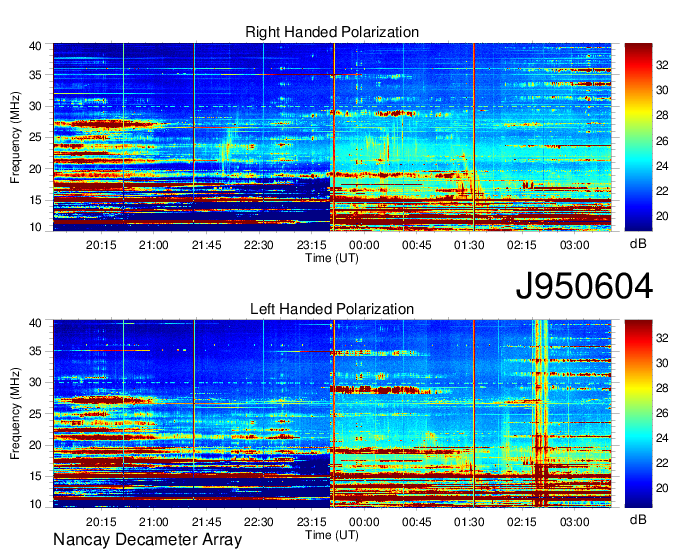
Task: Click the 15 MHz tick on Left Handed plot
Action: pos(36,477)
